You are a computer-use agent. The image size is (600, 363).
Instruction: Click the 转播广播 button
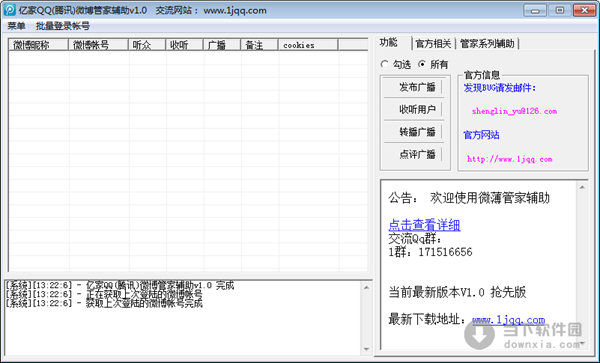tap(413, 132)
